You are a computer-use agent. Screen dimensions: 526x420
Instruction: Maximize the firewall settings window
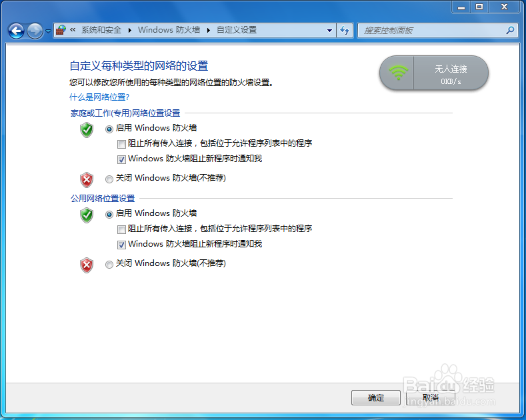click(x=479, y=7)
